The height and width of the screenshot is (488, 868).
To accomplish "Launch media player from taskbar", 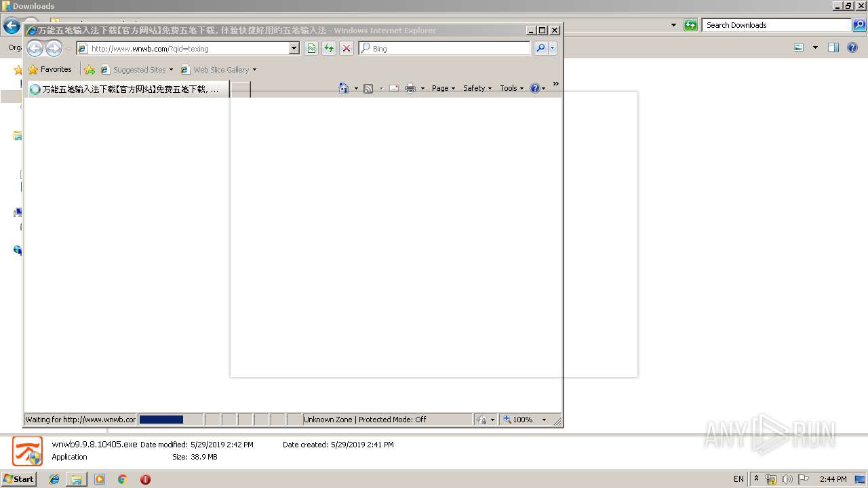I will pyautogui.click(x=100, y=479).
